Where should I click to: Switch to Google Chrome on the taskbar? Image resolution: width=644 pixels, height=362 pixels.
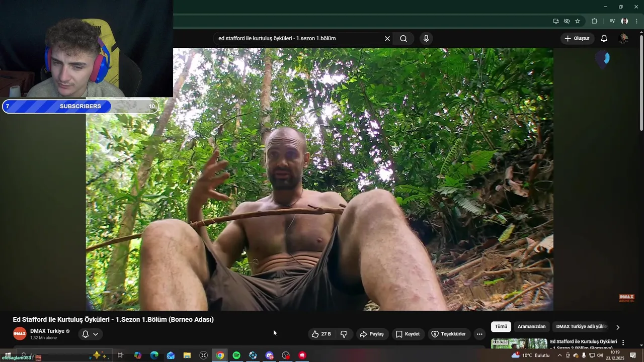coord(220,355)
